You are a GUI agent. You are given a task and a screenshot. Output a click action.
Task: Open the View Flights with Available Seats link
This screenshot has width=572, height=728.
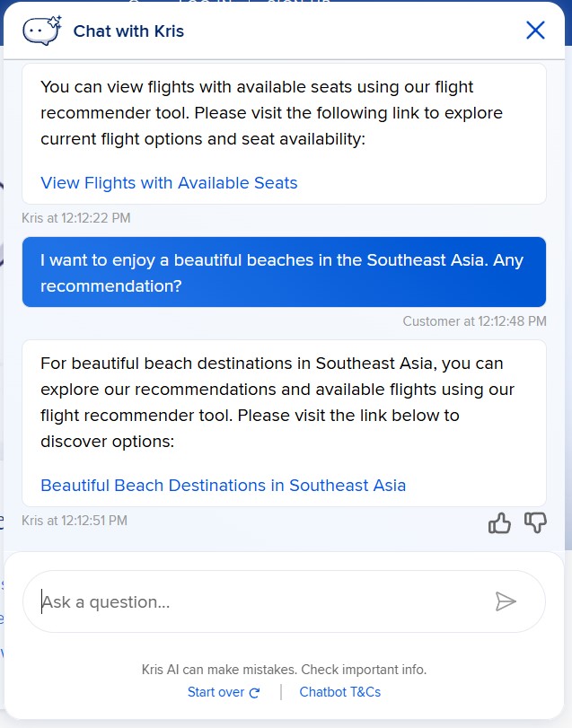click(169, 183)
